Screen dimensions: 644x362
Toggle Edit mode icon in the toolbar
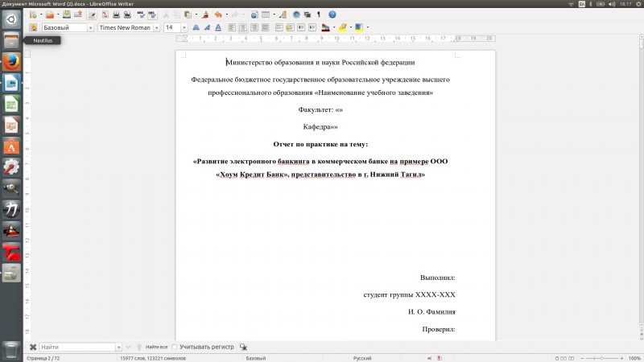point(92,14)
